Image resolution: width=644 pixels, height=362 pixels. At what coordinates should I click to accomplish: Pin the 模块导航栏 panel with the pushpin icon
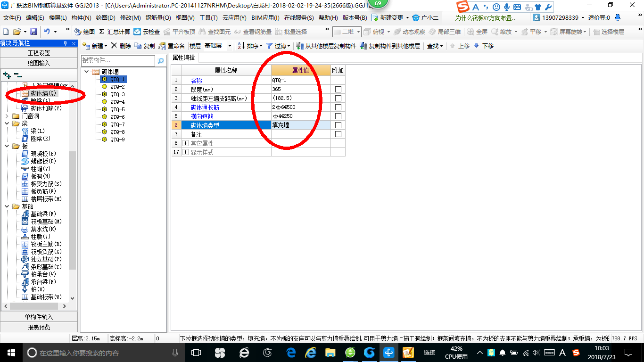tap(66, 43)
